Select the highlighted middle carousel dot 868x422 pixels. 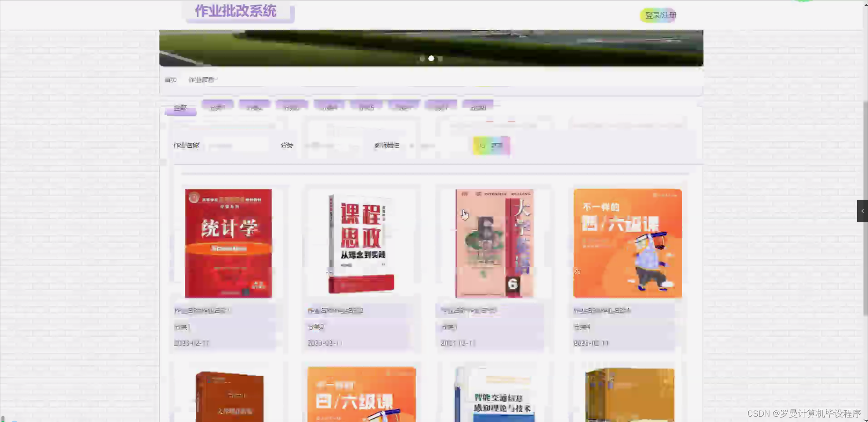tap(431, 58)
